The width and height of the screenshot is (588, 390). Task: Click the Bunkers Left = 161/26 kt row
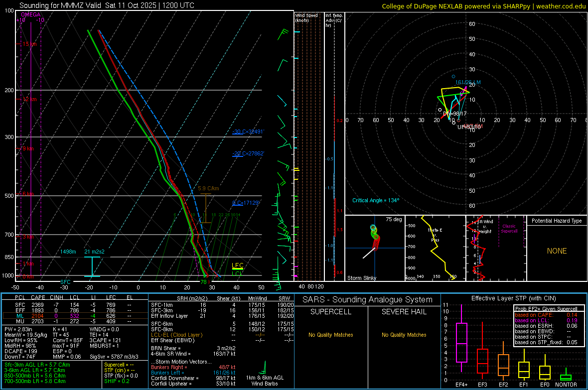(193, 373)
